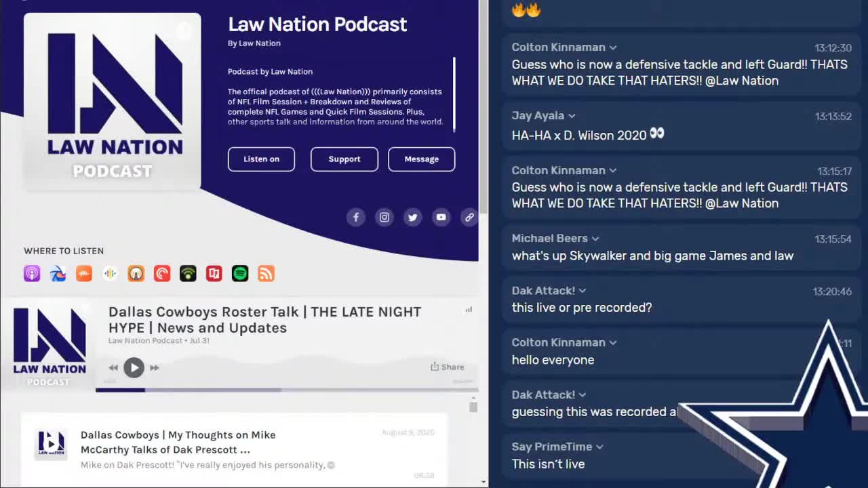Click chat message 'This isn't live'
The height and width of the screenshot is (488, 868).
(548, 464)
